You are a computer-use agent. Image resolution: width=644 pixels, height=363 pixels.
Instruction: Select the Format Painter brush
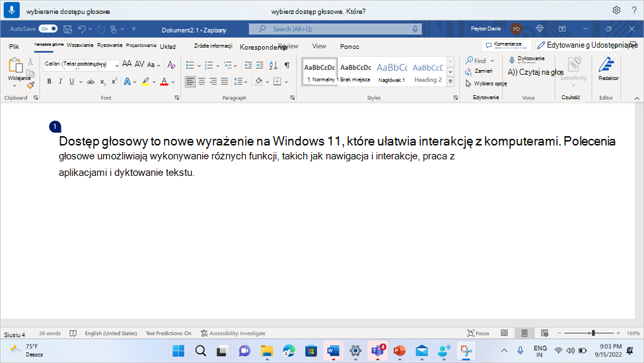pyautogui.click(x=30, y=85)
